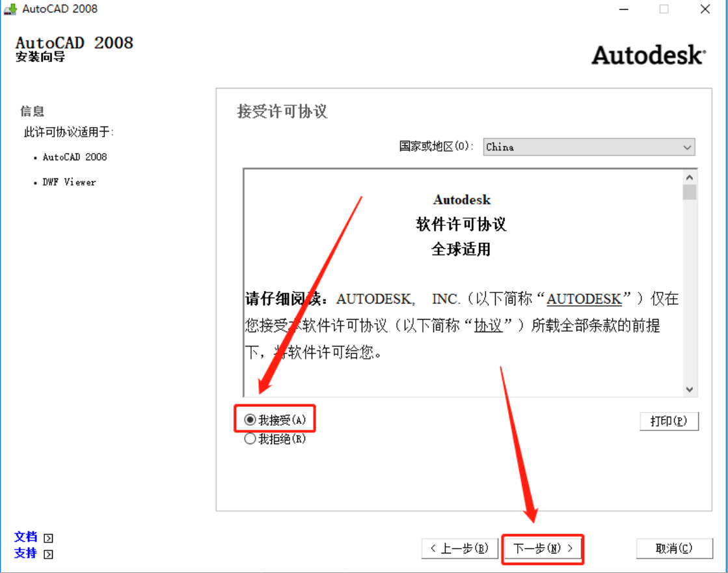Open the 文档 documentation link
The height and width of the screenshot is (573, 728).
tap(25, 537)
